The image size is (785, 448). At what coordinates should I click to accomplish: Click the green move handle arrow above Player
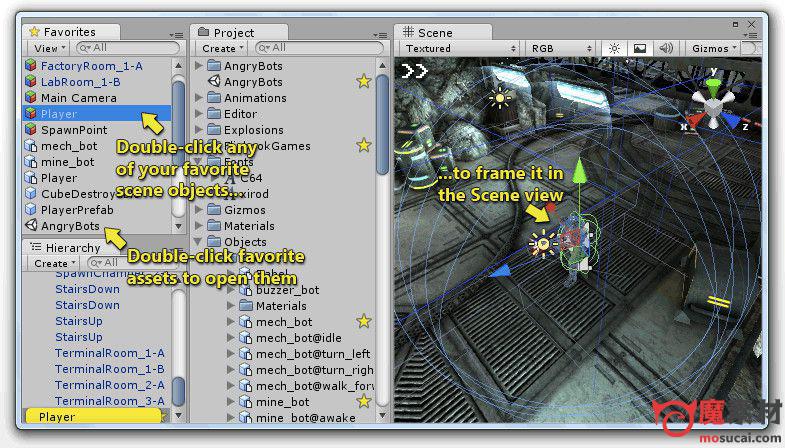point(579,170)
